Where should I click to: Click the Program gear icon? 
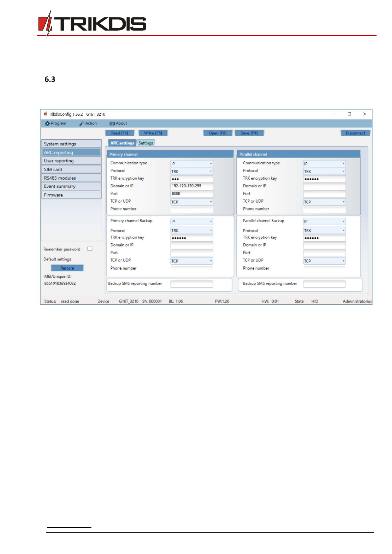click(47, 123)
